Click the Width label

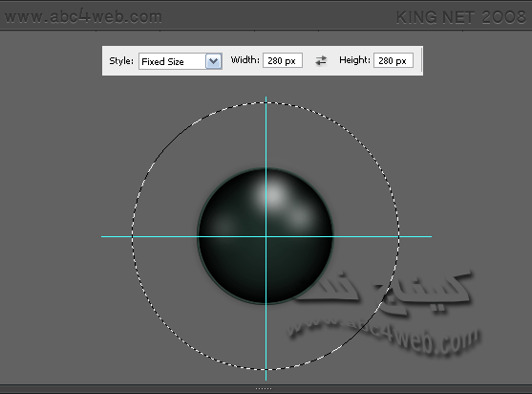(x=245, y=60)
